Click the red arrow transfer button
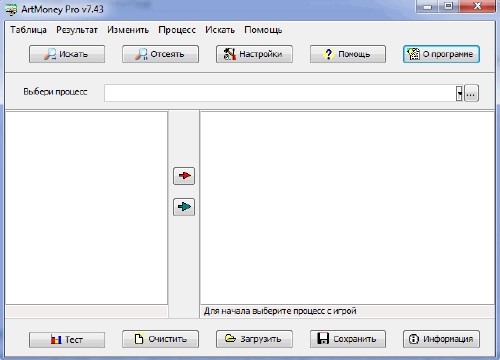Screen dimensions: 500x360 (x=184, y=176)
